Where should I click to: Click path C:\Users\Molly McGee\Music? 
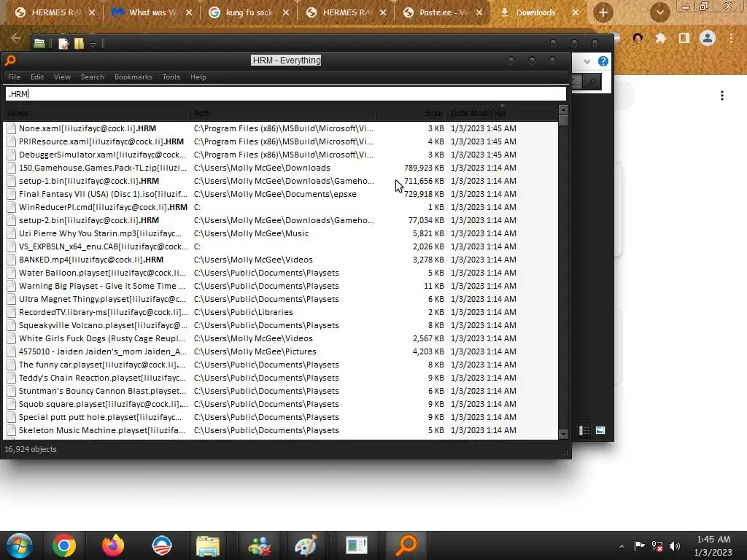click(251, 233)
